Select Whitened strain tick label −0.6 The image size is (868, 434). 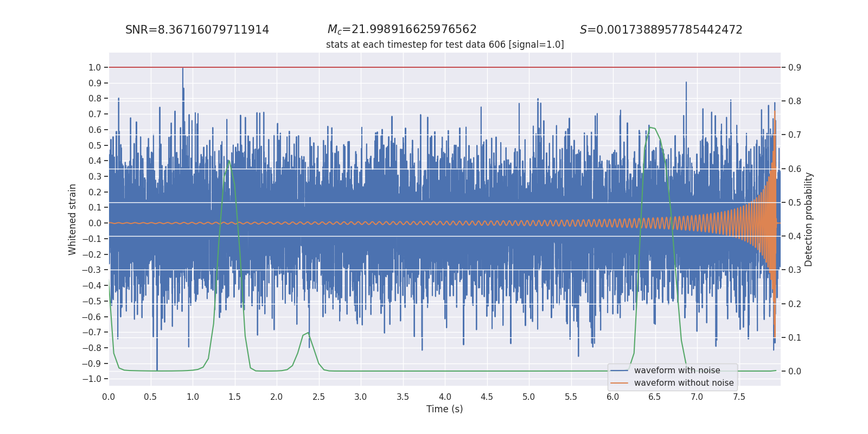(x=92, y=317)
